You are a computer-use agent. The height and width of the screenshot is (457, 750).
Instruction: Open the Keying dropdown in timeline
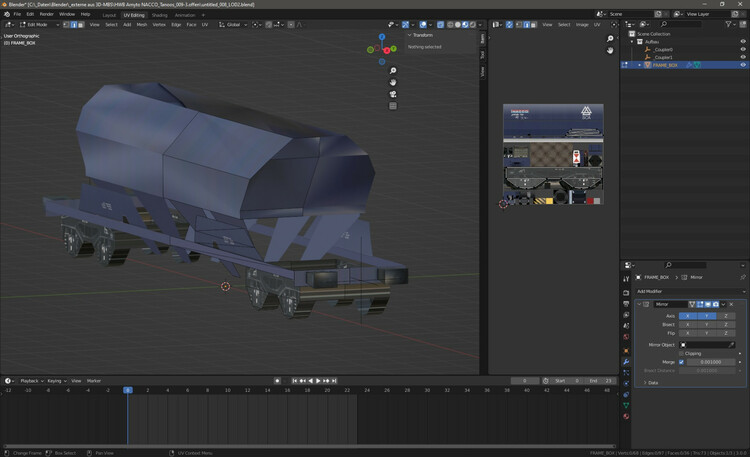click(56, 381)
